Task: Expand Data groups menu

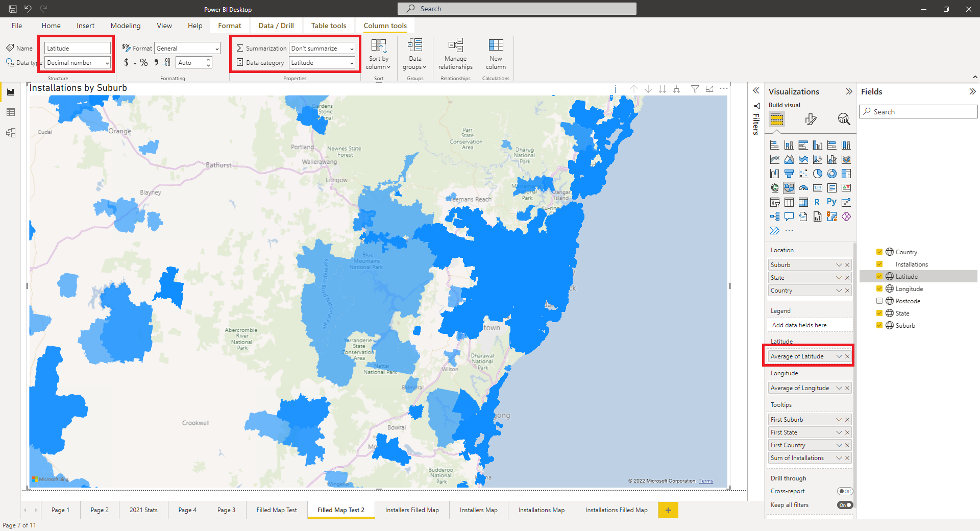Action: pos(414,54)
